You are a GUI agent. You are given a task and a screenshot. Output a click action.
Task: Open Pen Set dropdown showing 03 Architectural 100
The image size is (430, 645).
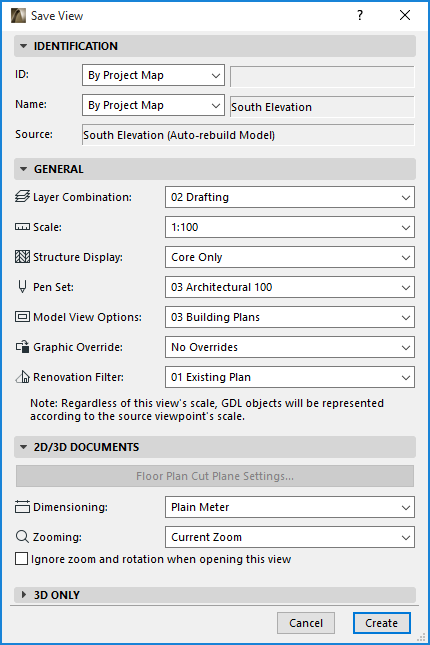[290, 287]
